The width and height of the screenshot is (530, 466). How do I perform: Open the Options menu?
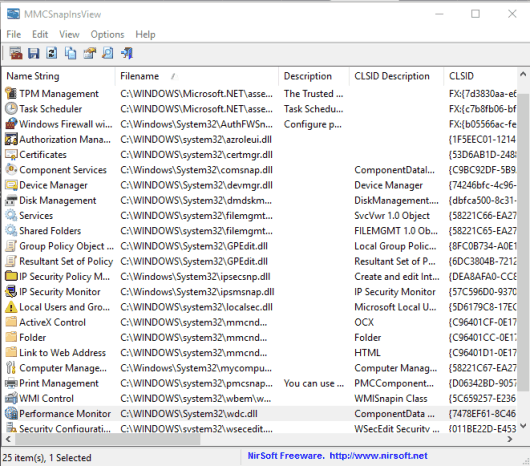(x=107, y=34)
